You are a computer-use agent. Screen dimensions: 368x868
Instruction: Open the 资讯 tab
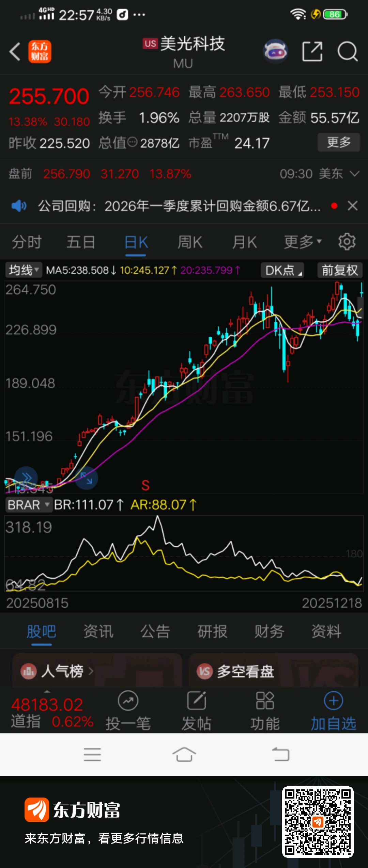(98, 632)
